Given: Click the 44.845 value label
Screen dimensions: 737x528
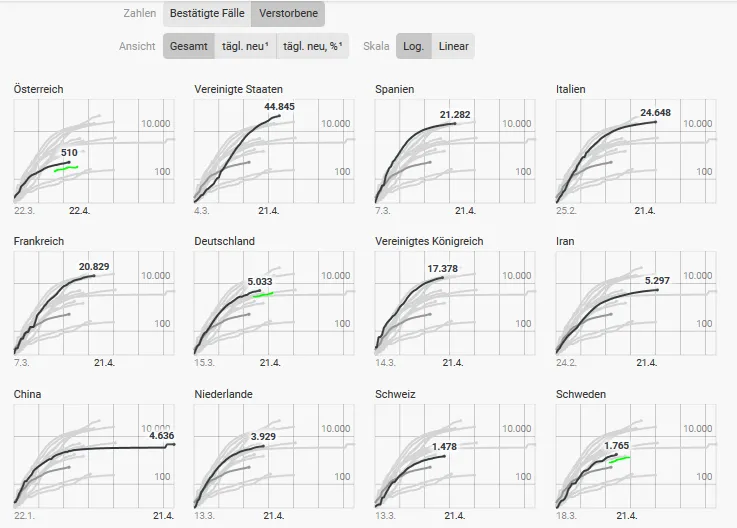Looking at the screenshot, I should [279, 106].
